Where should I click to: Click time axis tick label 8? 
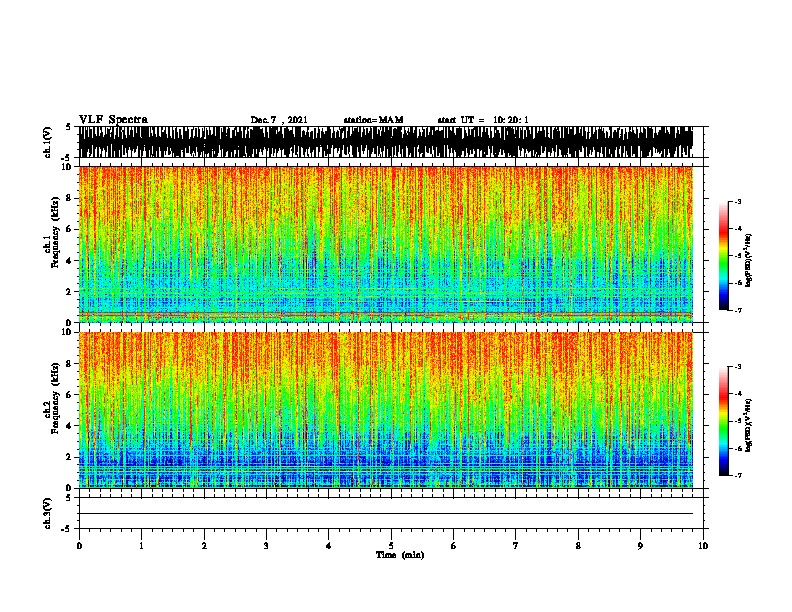click(x=578, y=545)
